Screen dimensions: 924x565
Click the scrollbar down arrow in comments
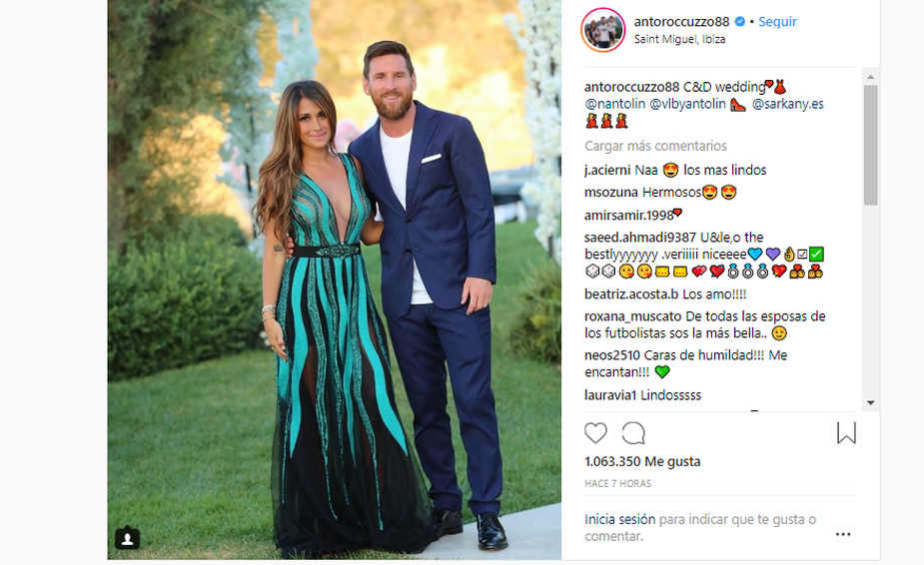click(x=870, y=403)
